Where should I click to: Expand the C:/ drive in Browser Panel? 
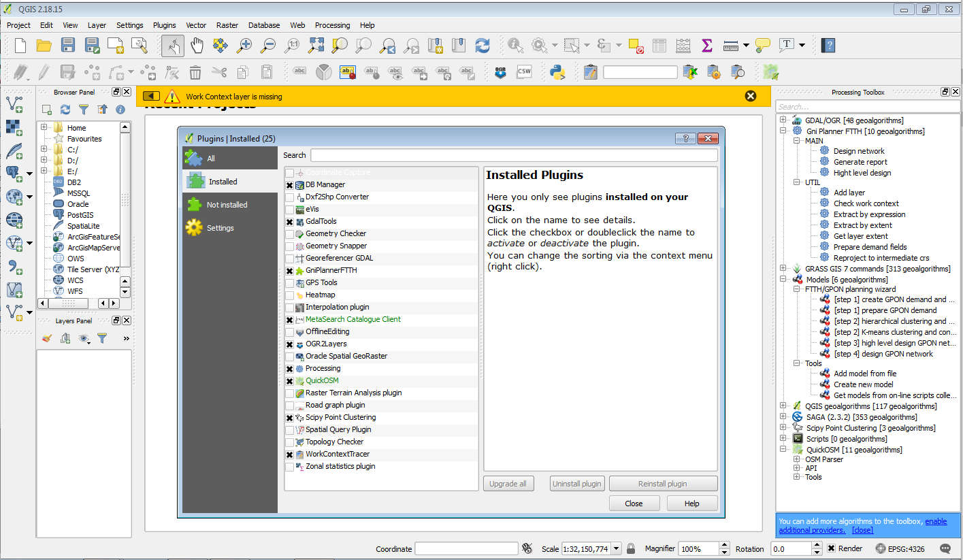44,149
